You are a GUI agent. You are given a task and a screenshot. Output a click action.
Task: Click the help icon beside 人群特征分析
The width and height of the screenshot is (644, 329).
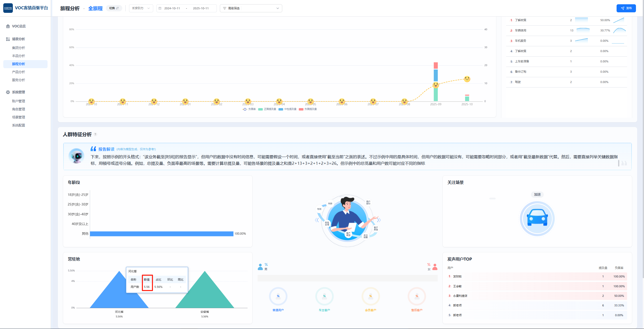point(95,134)
